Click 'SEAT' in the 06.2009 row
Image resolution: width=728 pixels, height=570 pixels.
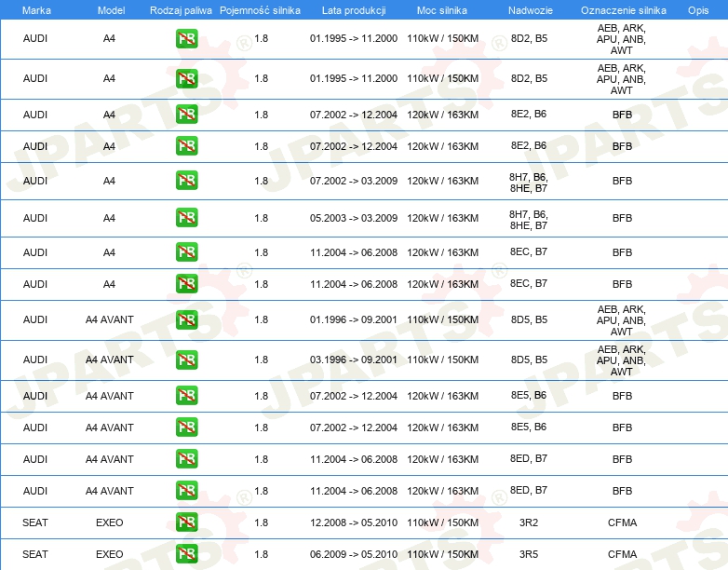coord(35,554)
